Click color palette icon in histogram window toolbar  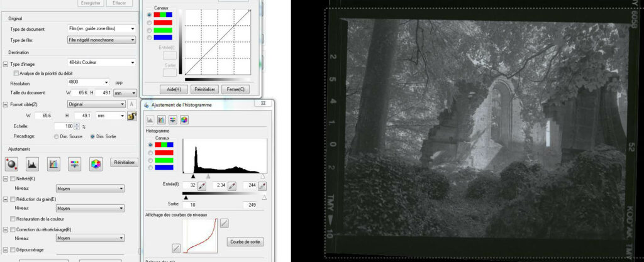tap(184, 120)
